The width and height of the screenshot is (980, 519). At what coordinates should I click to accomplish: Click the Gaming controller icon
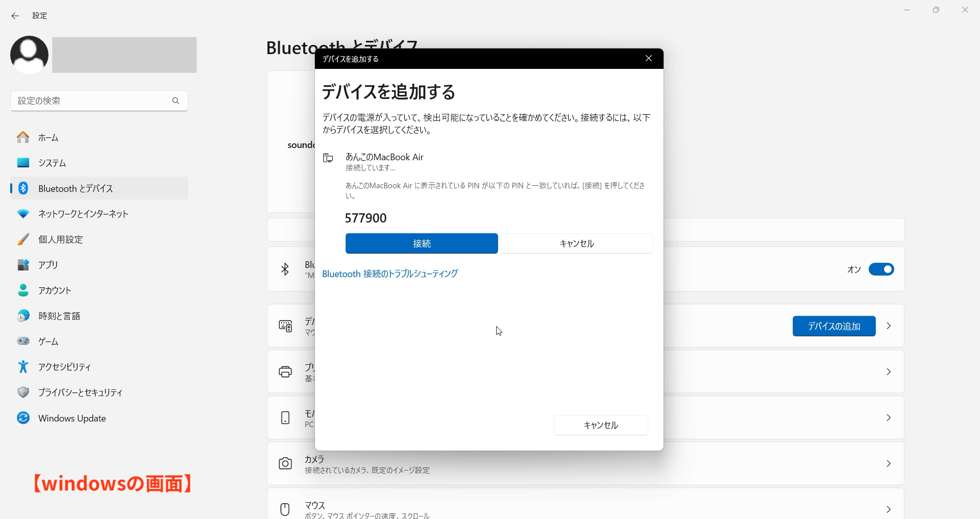tap(23, 341)
